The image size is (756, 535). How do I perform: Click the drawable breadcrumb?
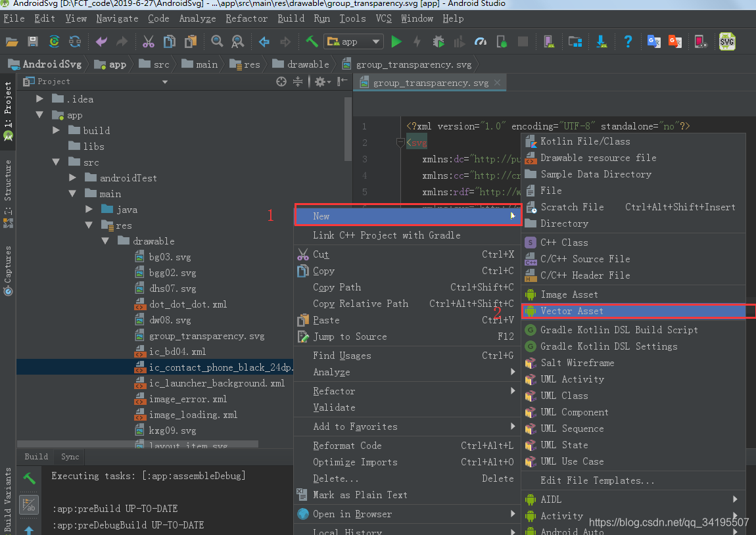[x=301, y=64]
